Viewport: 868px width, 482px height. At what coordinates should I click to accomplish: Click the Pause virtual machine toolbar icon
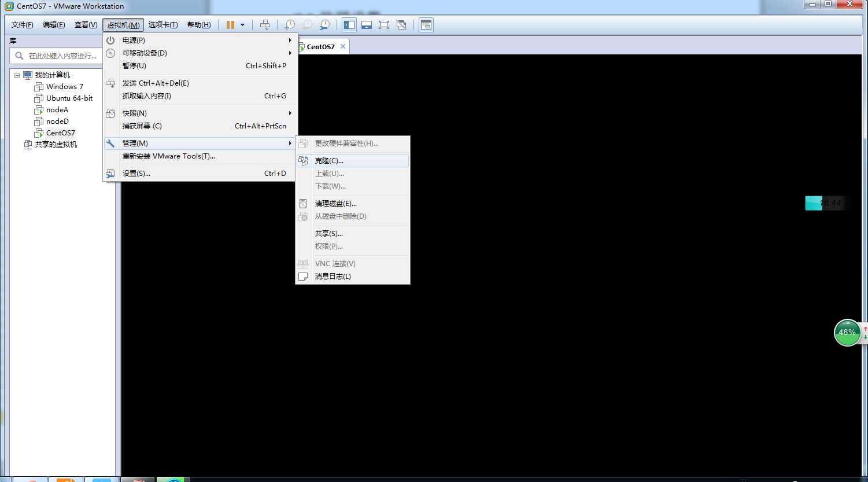[x=230, y=25]
